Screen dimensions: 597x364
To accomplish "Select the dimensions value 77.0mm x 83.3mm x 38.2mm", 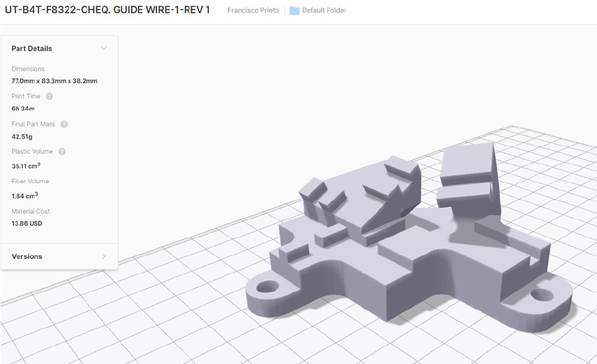I will tap(54, 81).
